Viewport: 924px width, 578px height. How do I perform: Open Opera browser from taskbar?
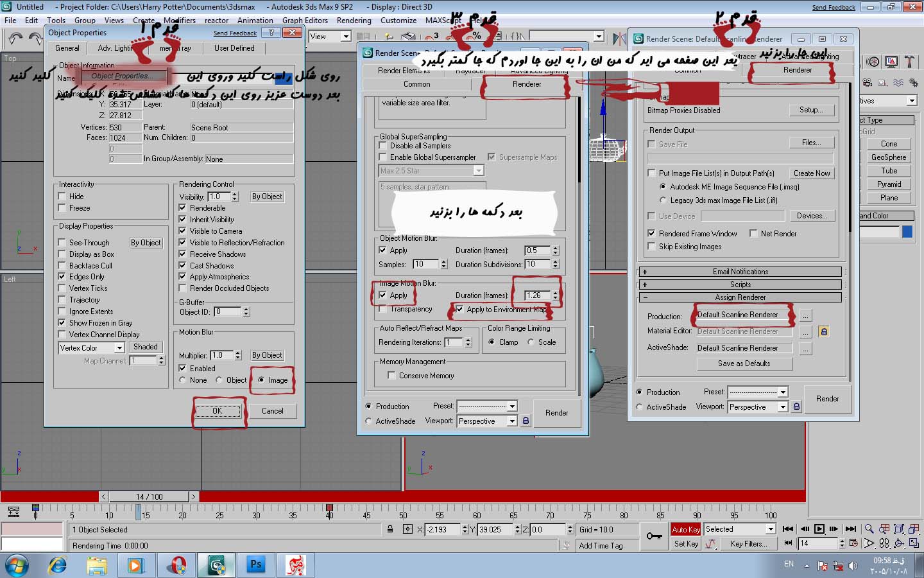(177, 565)
